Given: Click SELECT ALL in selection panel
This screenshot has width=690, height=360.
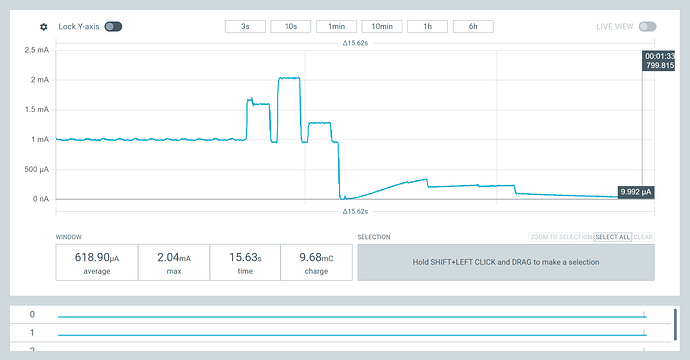Looking at the screenshot, I should (613, 237).
